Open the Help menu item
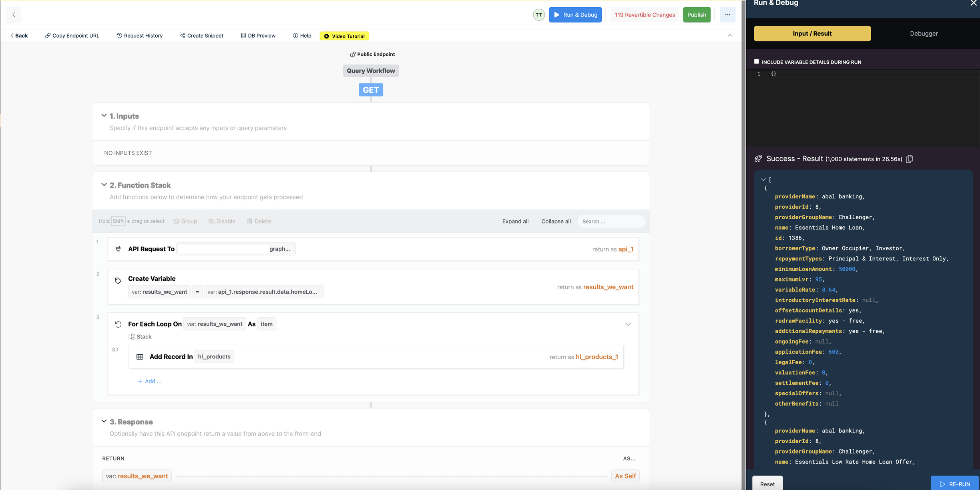Screen dimensions: 980x490 302,36
